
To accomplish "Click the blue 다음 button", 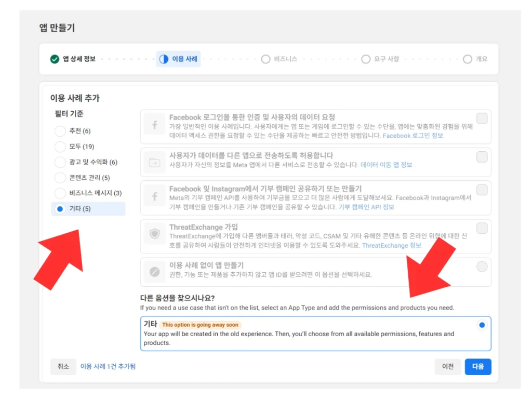I will point(478,366).
